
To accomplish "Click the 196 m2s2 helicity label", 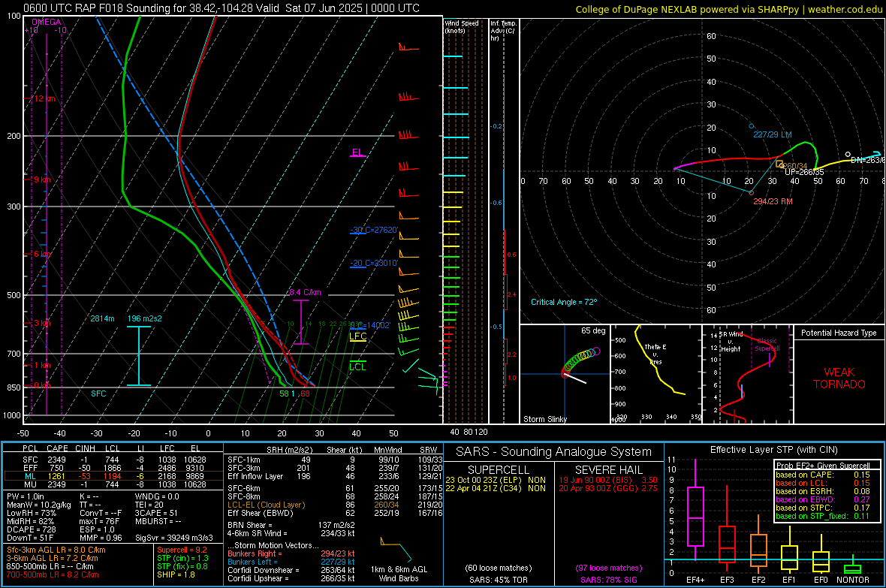I will pos(145,319).
